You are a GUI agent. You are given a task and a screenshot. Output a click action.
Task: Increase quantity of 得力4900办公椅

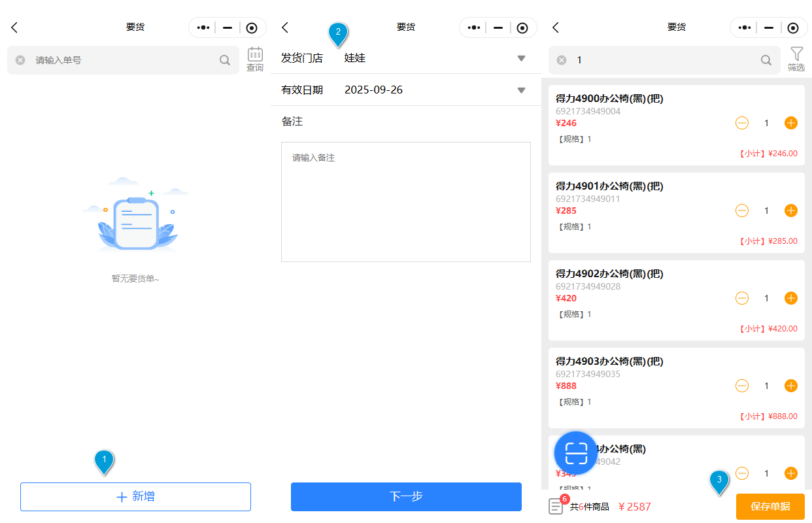pyautogui.click(x=791, y=123)
